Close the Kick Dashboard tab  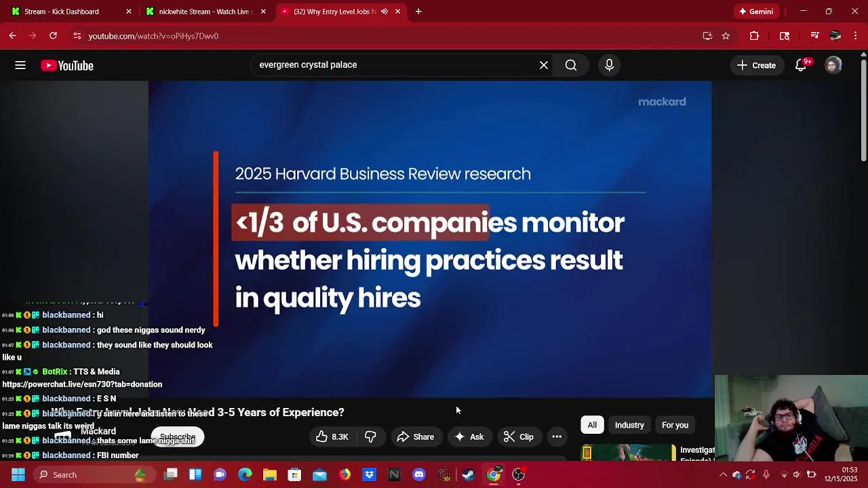point(129,12)
